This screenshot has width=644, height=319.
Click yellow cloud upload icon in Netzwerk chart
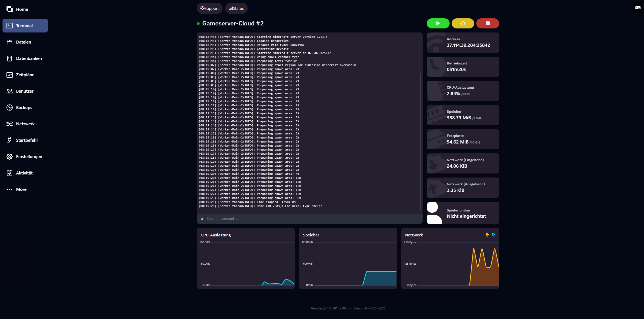[487, 235]
